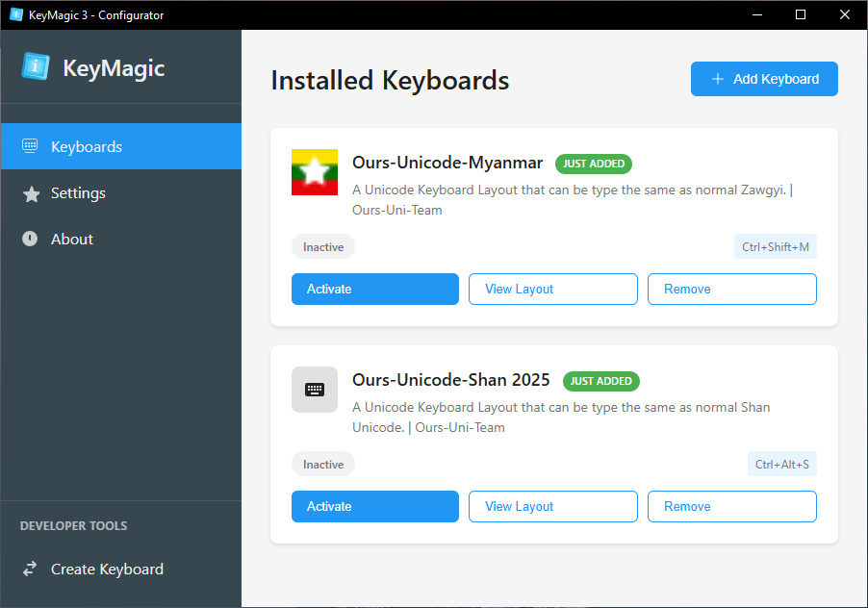Click the swap arrows icon for Create Keyboard
Screen dimensions: 868x608
coord(30,569)
